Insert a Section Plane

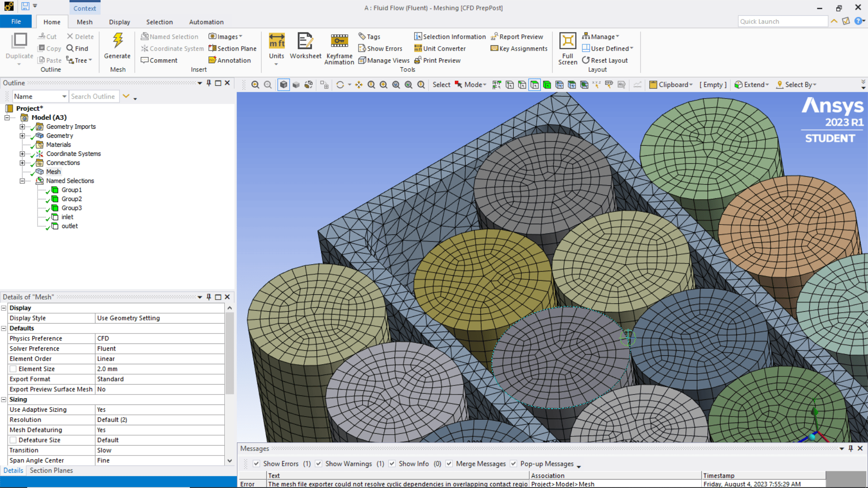click(x=232, y=48)
